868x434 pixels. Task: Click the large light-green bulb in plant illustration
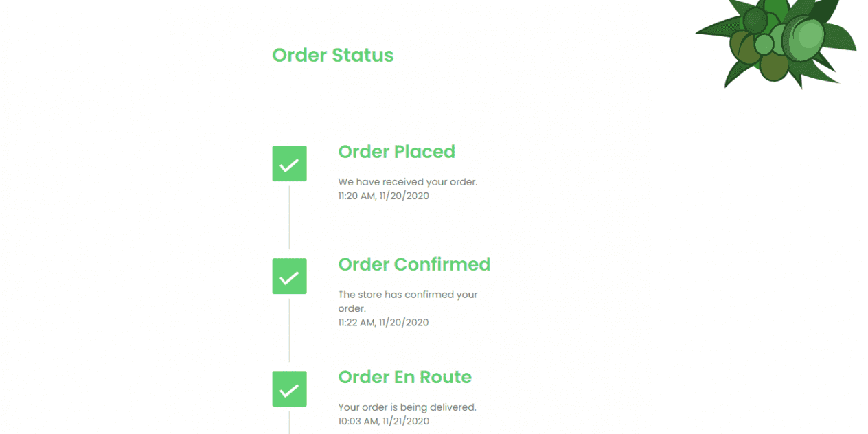[x=802, y=38]
